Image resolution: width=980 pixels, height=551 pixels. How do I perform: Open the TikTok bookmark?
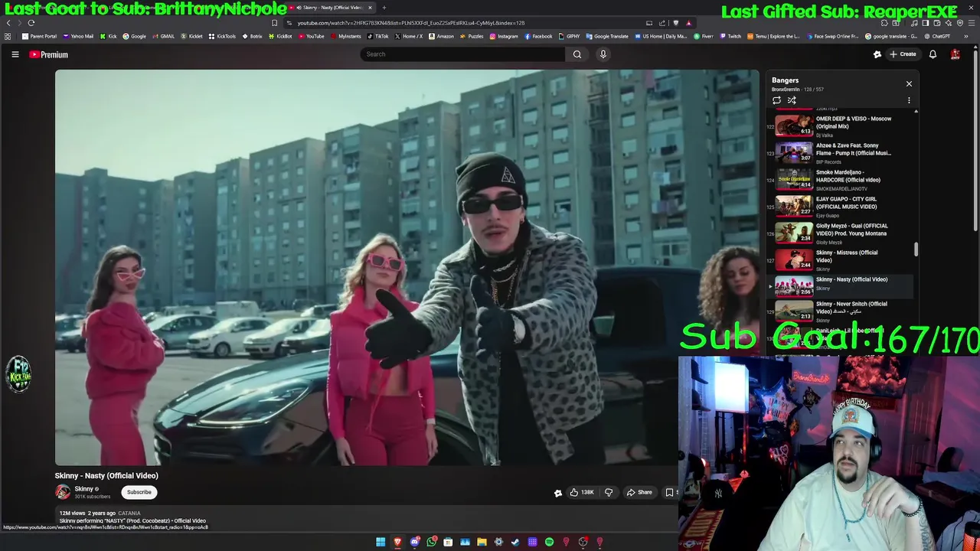pyautogui.click(x=377, y=36)
